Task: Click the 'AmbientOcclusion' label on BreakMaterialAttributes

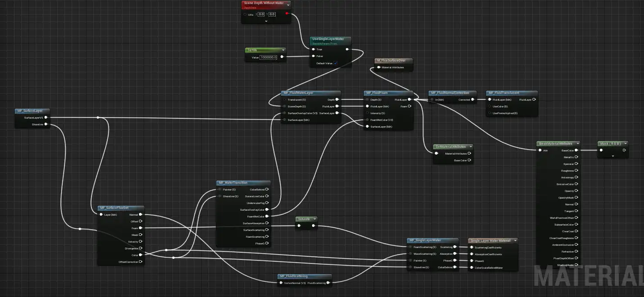Action: tap(563, 245)
